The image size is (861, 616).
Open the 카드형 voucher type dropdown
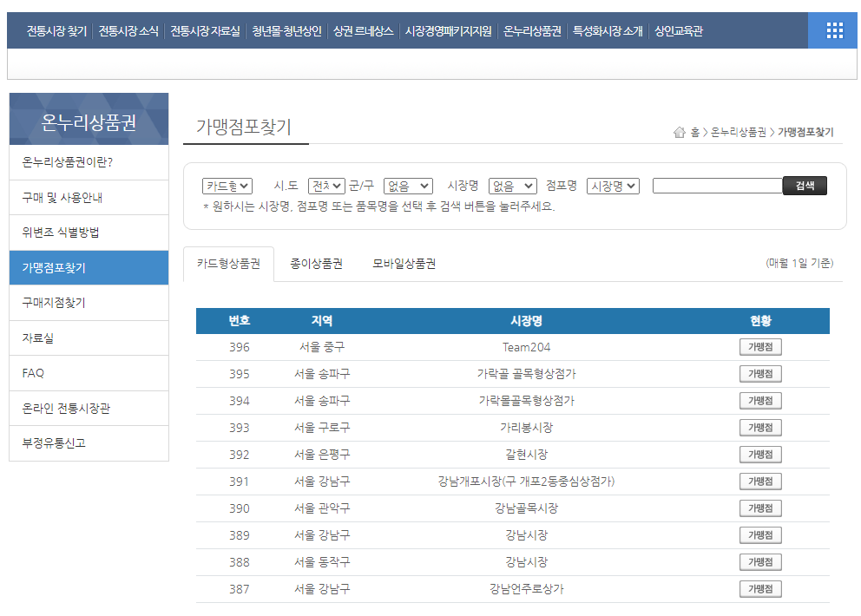(227, 187)
